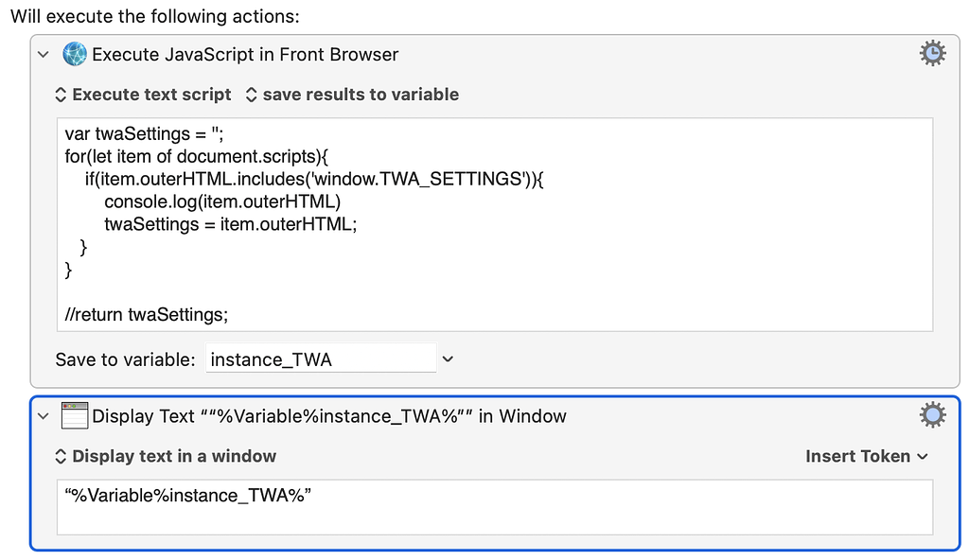Image resolution: width=969 pixels, height=560 pixels.
Task: Select the 'Execute JavaScript in Front Browser' title
Action: pos(245,55)
